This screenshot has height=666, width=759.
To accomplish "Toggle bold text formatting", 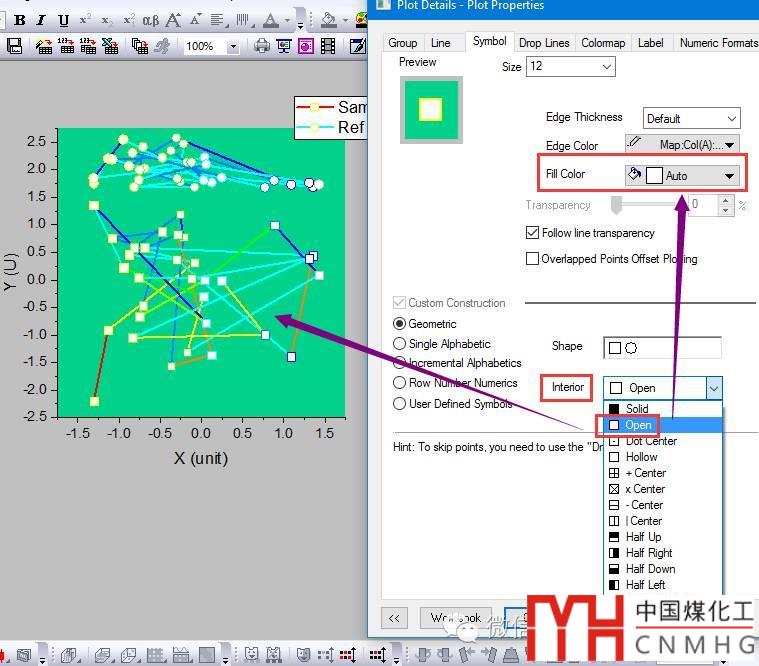I will [19, 20].
